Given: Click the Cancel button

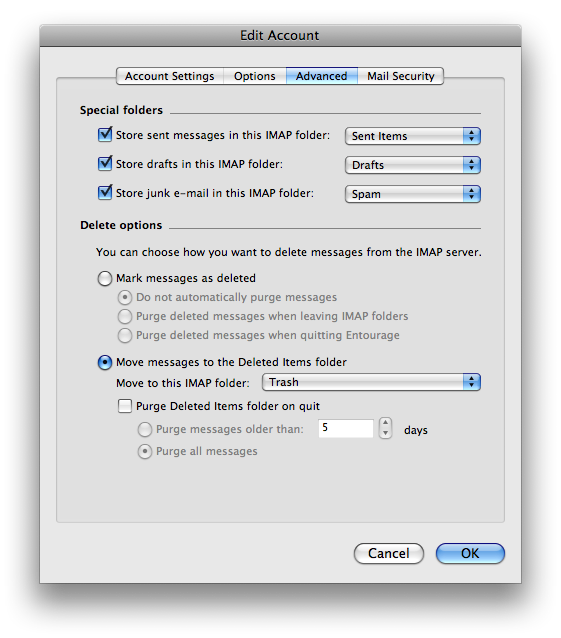Looking at the screenshot, I should point(389,553).
